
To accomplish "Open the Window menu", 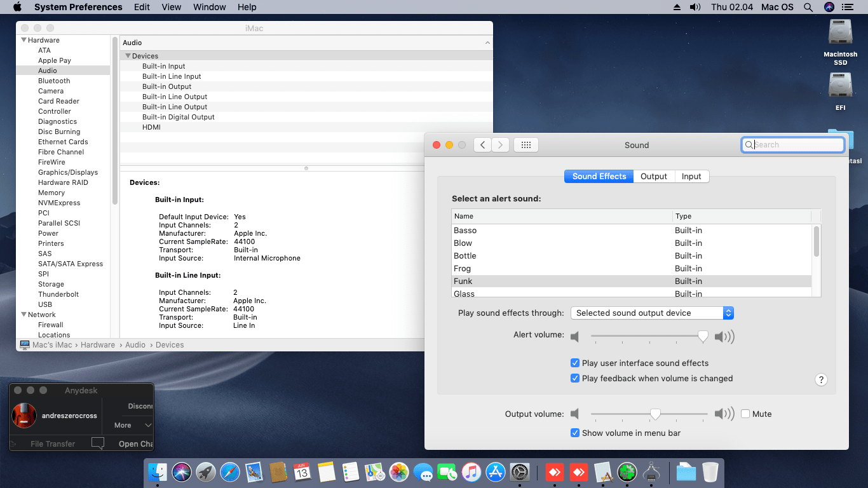I will [209, 7].
